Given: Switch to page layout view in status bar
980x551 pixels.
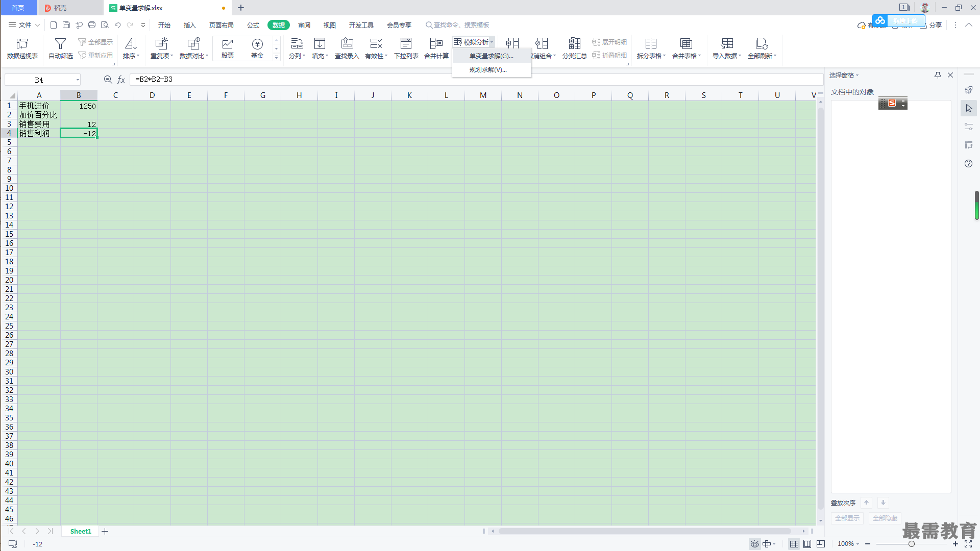Looking at the screenshot, I should tap(807, 544).
